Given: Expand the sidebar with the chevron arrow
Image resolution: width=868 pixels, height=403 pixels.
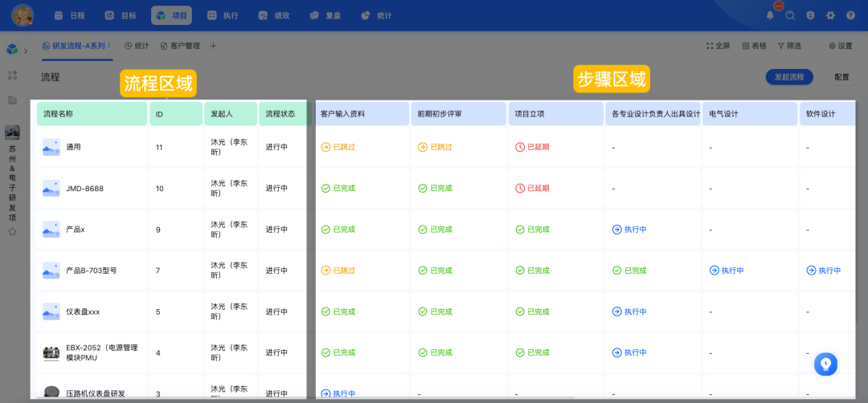Looking at the screenshot, I should (26, 51).
